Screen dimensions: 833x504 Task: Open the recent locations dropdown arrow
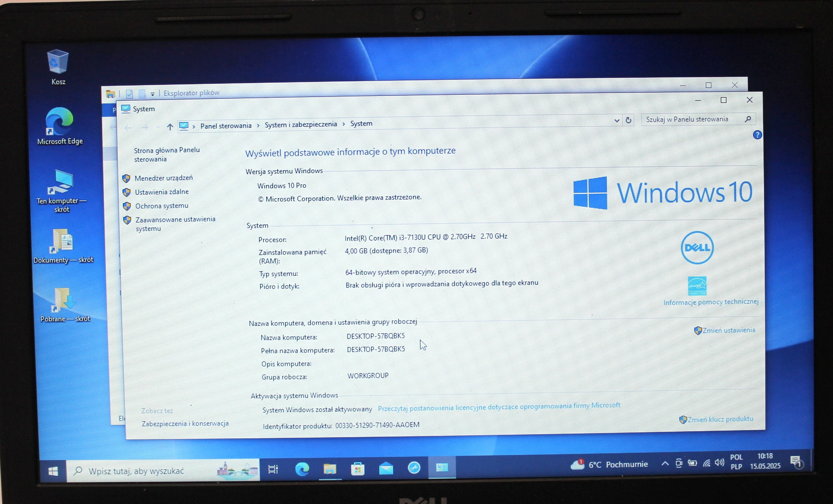(x=158, y=127)
